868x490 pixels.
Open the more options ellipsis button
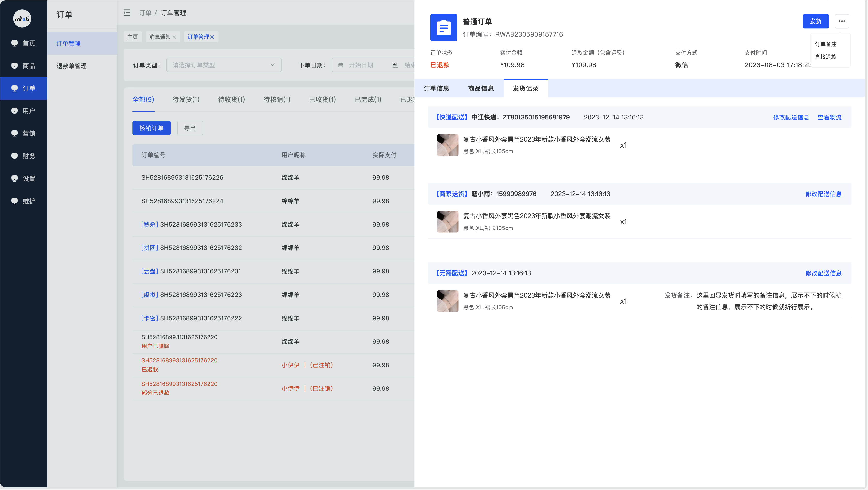pyautogui.click(x=841, y=21)
